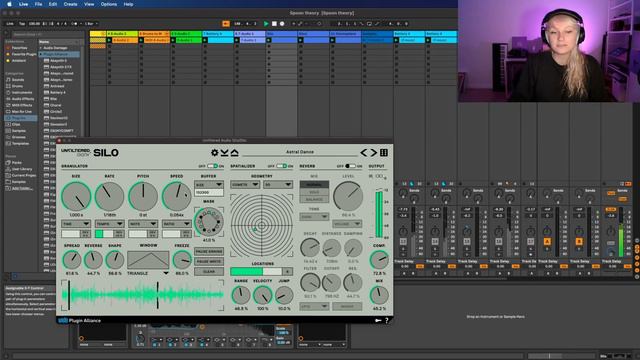This screenshot has height=360, width=640.
Task: Open the View menu
Action: (x=89, y=4)
